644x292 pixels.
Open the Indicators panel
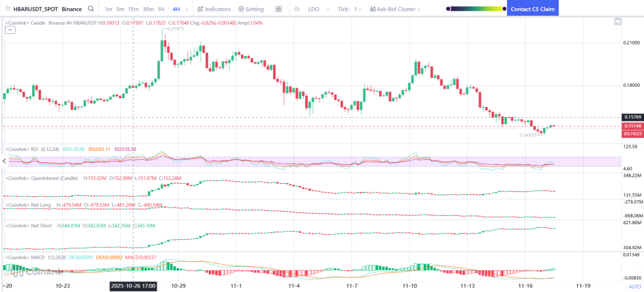click(214, 9)
